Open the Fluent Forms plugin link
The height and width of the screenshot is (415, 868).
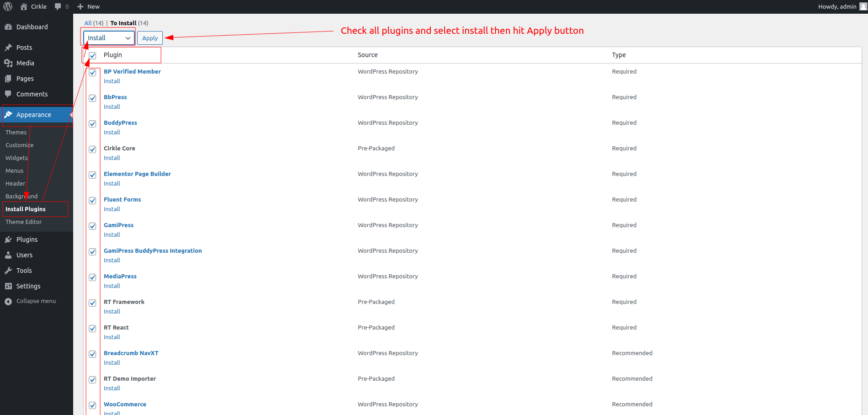tap(122, 199)
